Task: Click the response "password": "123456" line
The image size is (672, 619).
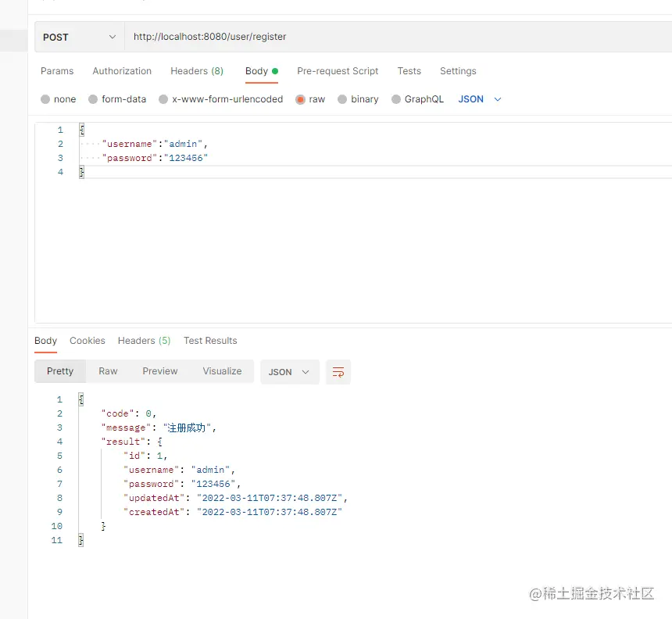Action: tap(182, 484)
